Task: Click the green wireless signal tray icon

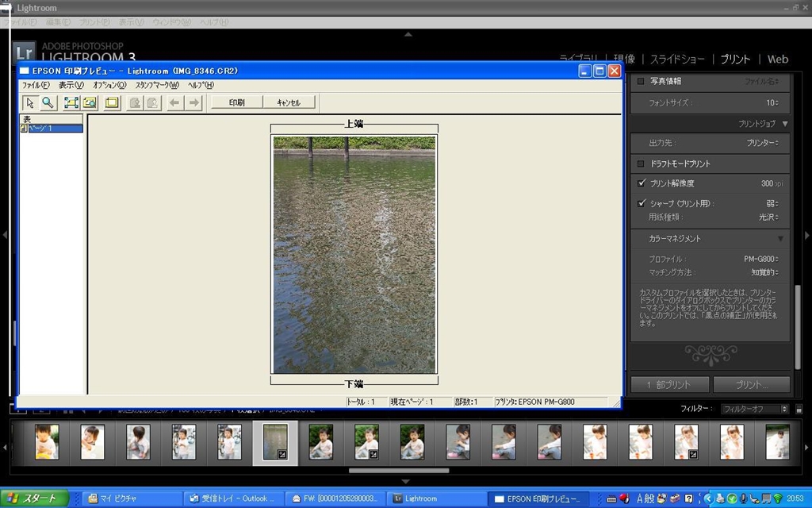Action: (x=777, y=498)
